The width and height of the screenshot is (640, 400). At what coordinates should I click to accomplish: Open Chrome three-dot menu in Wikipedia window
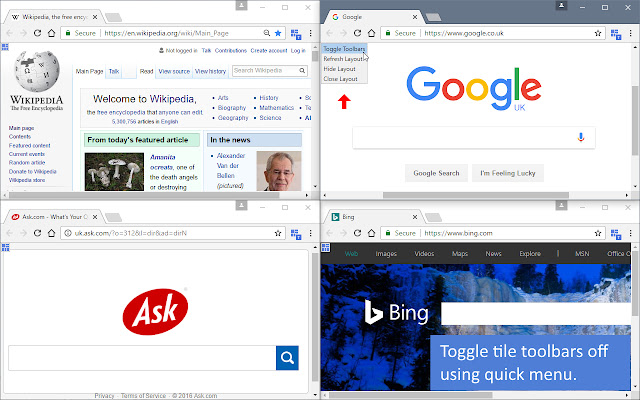pos(311,33)
